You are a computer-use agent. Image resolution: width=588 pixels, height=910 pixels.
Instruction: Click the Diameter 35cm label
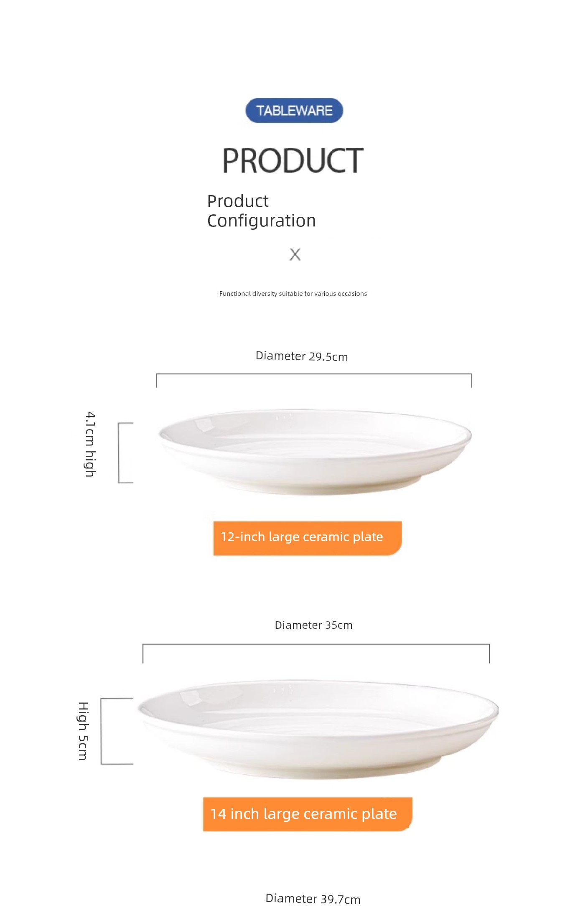point(313,625)
